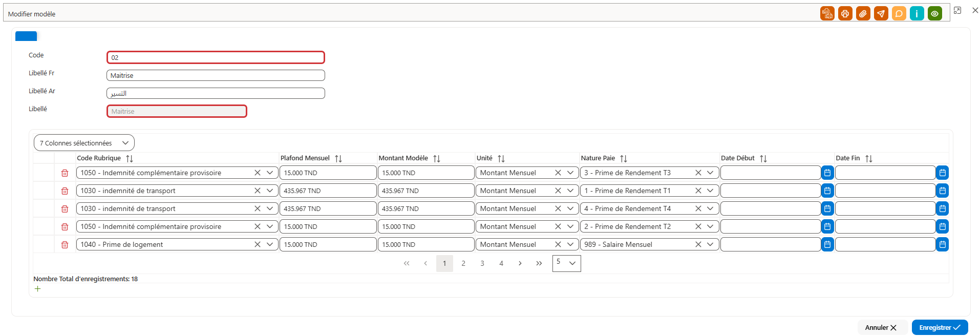The height and width of the screenshot is (336, 980).
Task: Delete the Prime de Rendement T1 row
Action: click(x=65, y=191)
